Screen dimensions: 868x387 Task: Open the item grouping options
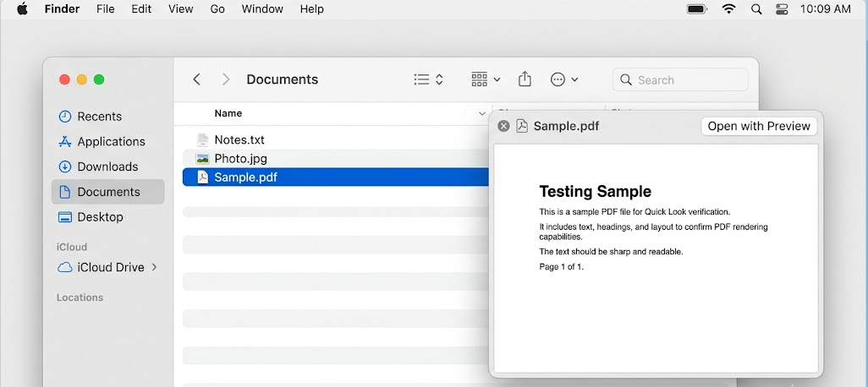(x=486, y=79)
